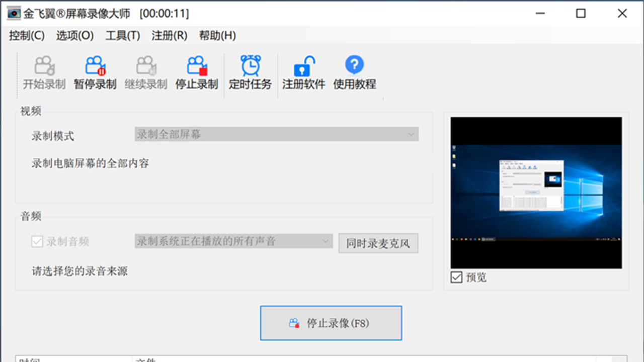The image size is (644, 362).
Task: Stop recording via the 停止录制 toolbar icon
Action: 197,66
